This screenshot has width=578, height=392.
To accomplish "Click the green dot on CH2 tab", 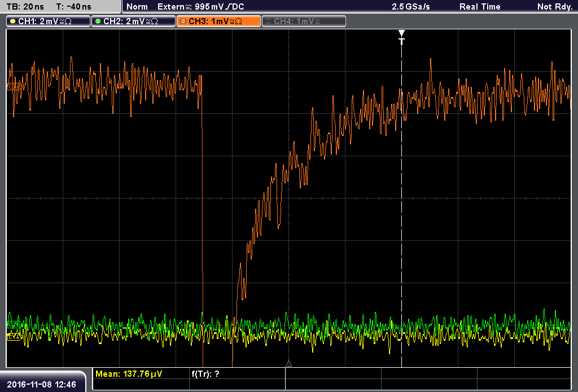I will coord(98,21).
